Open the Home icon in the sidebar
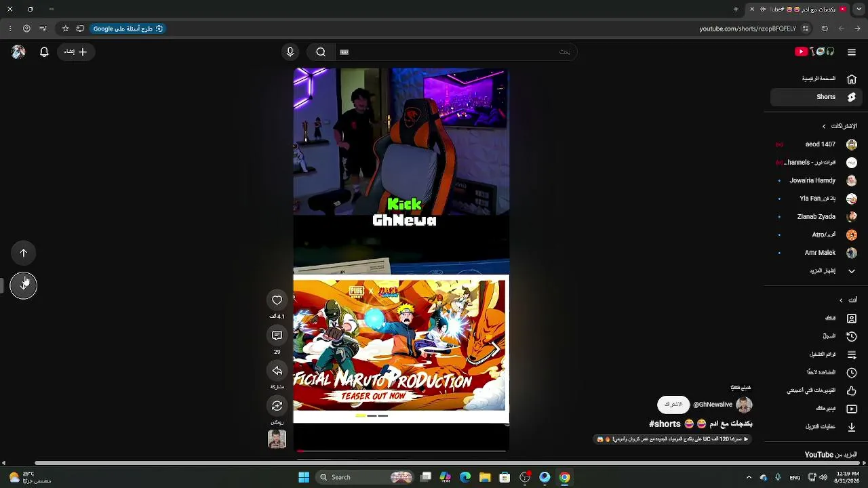This screenshot has width=868, height=488. [x=852, y=79]
